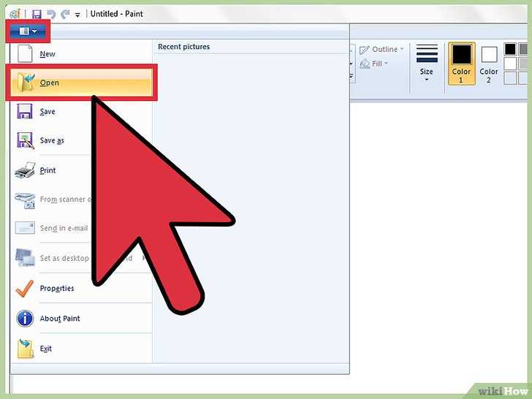Viewport: 532px width, 399px height.
Task: Select the Color 2 swatch button
Action: tap(489, 64)
